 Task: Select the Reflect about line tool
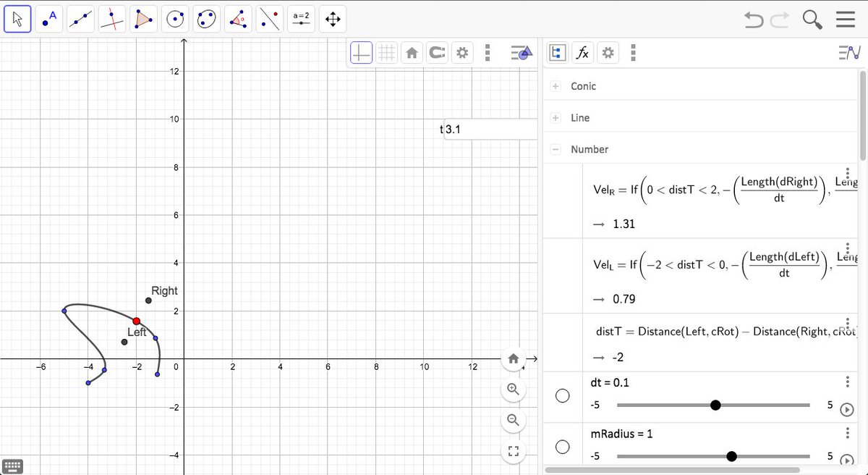[x=269, y=20]
